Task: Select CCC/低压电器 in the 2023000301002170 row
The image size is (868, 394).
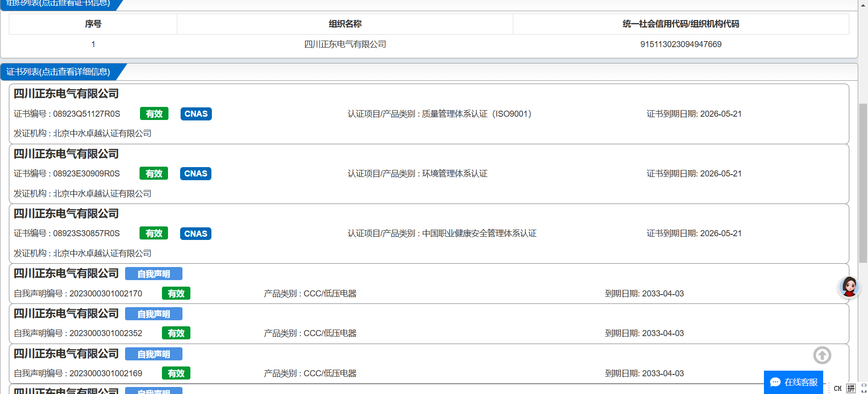Action: [330, 294]
